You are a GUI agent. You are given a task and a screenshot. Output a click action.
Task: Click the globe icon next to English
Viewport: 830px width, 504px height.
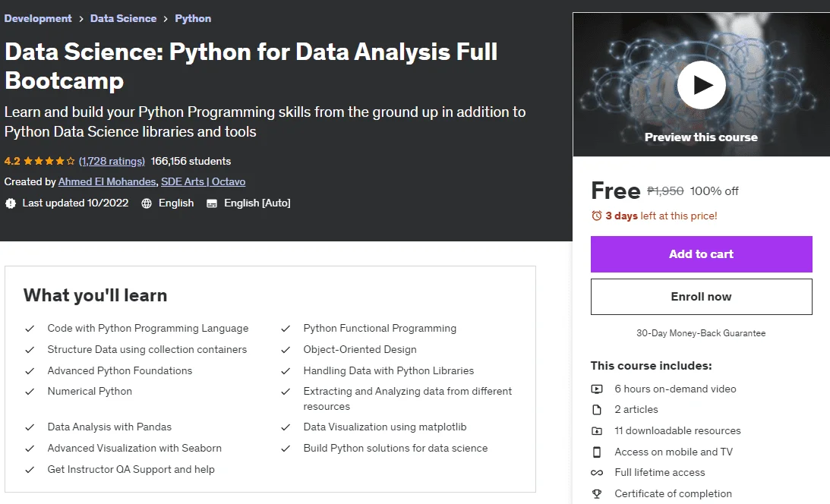147,203
